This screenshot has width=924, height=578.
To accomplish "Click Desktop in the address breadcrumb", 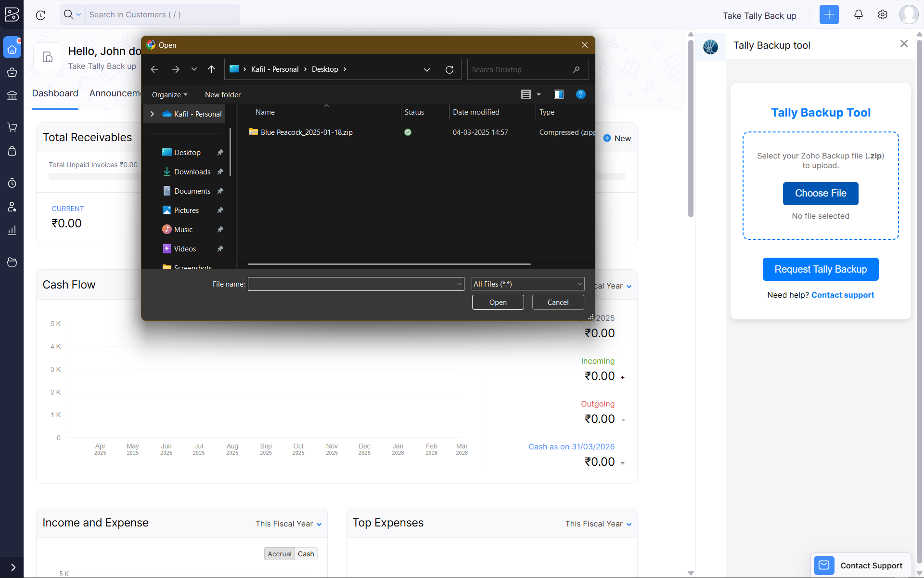I will coord(325,69).
